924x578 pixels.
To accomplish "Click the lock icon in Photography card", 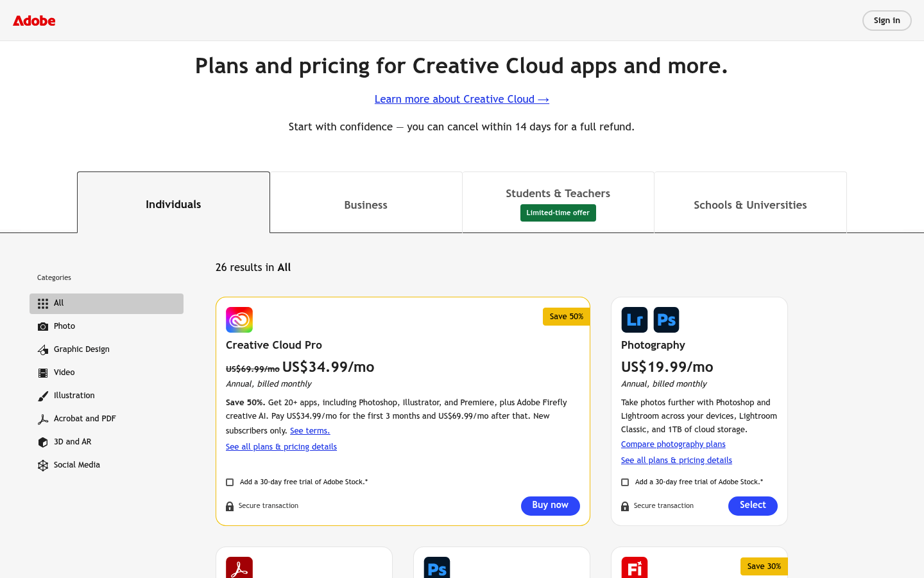I will pos(625,507).
